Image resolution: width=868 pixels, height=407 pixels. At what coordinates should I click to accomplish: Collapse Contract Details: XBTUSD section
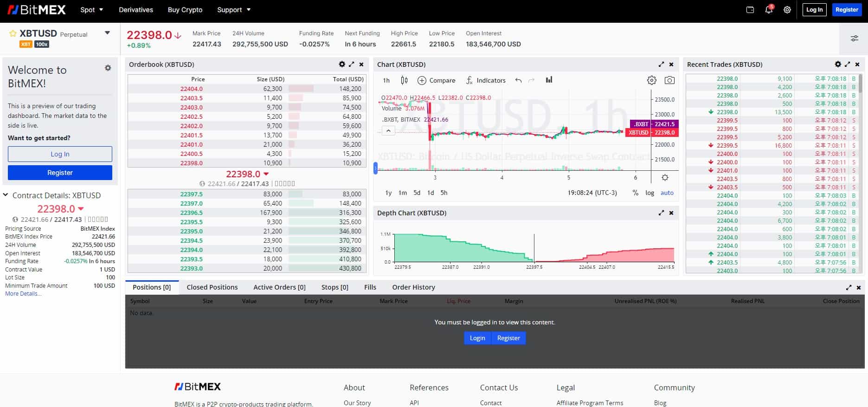[6, 195]
